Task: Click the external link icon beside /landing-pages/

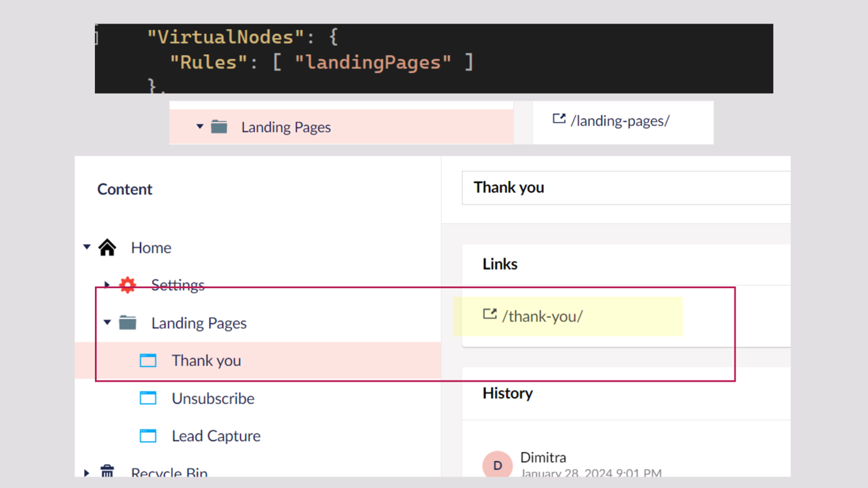Action: click(558, 118)
